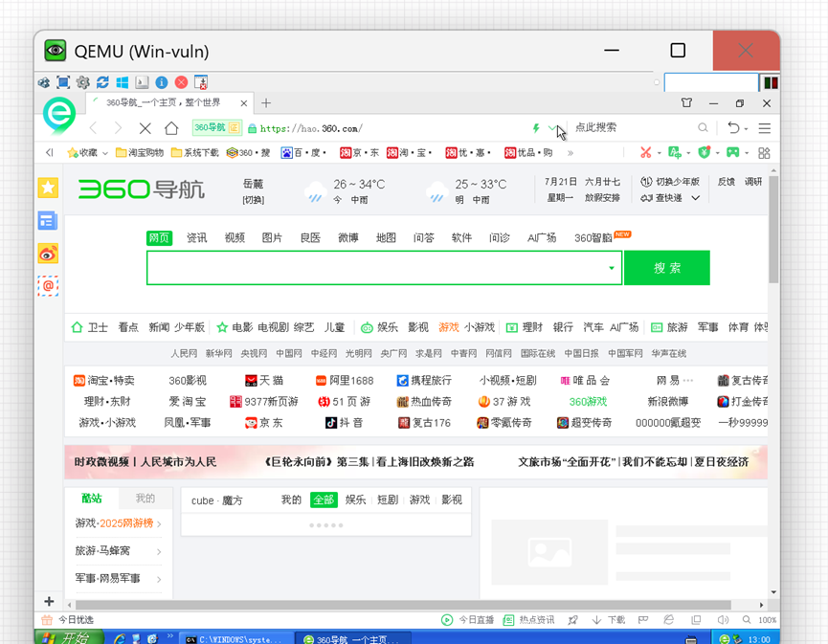Open the Weibo sidebar icon
Viewport: 828px width, 644px height.
[48, 254]
